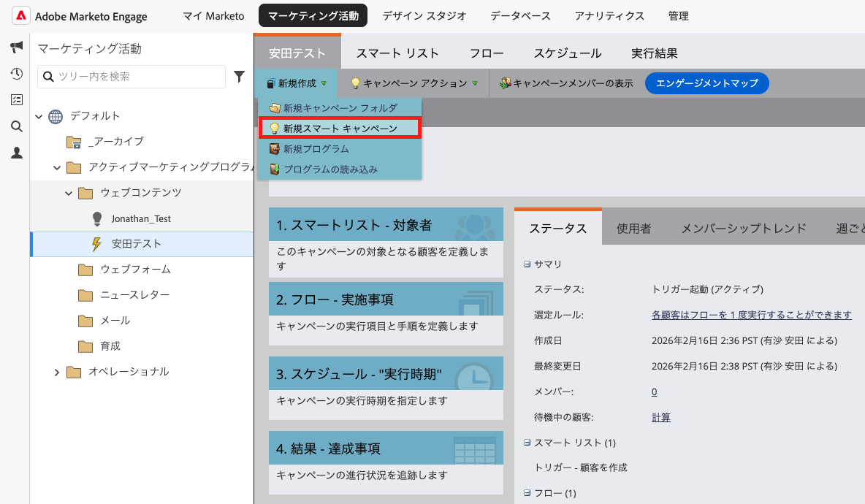Image resolution: width=865 pixels, height=504 pixels.
Task: Click the Adobe logo icon
Action: 21,16
